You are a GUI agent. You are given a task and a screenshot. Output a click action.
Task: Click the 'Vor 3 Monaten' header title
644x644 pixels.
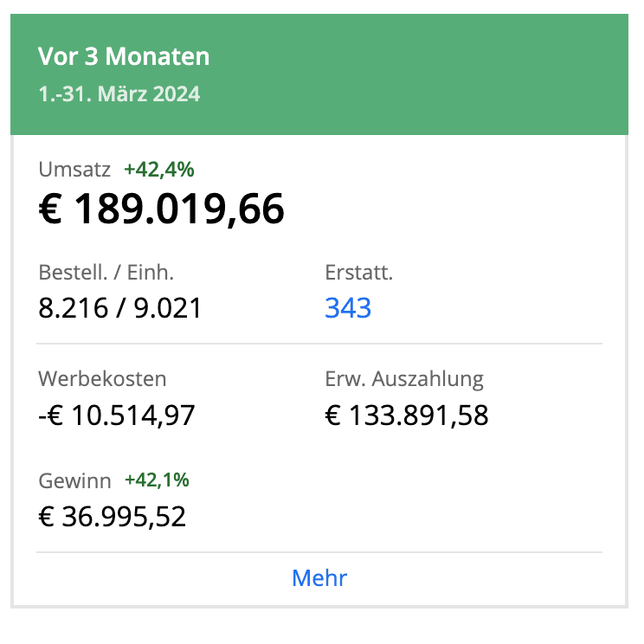pyautogui.click(x=124, y=57)
